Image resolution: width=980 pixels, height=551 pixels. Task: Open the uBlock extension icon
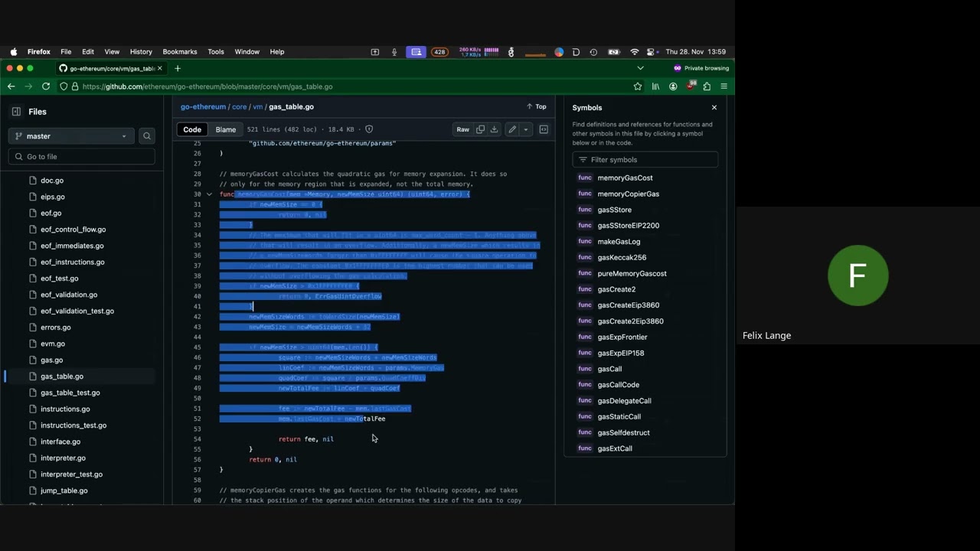[691, 86]
